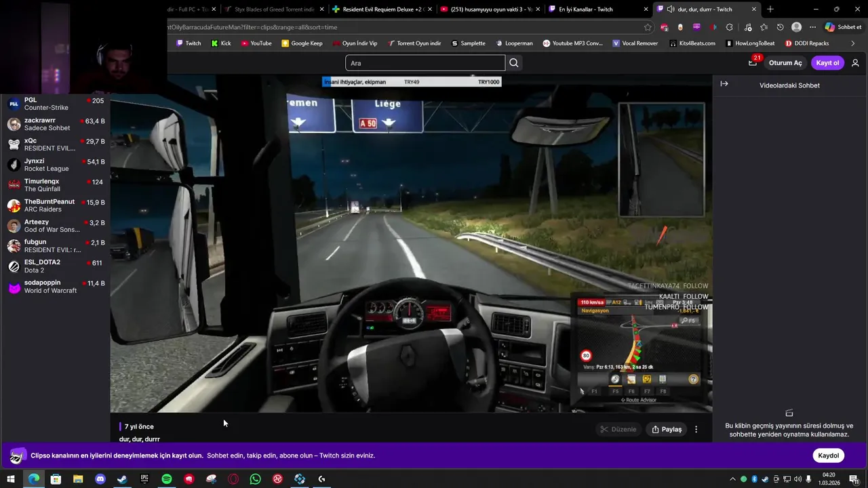The height and width of the screenshot is (488, 868).
Task: Open the Google Keep bookmark
Action: (x=302, y=43)
